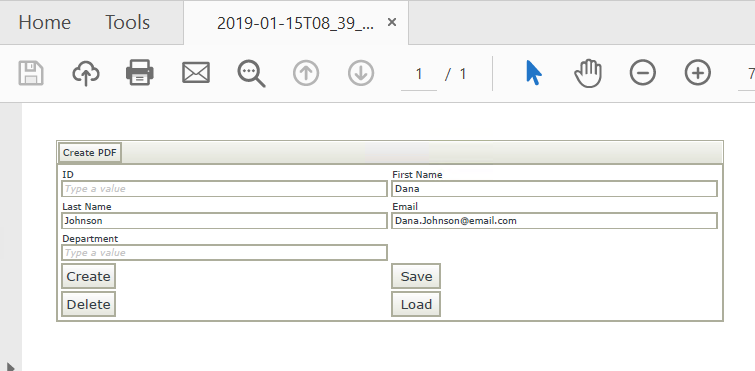Go to next page arrow
Screen dimensions: 755x371
(361, 73)
